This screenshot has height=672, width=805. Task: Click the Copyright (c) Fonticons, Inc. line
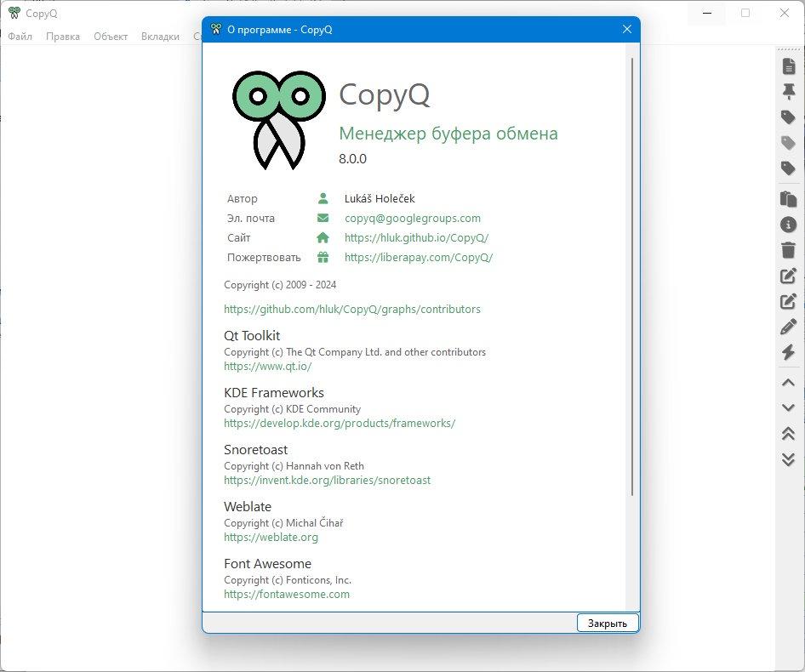coord(288,580)
